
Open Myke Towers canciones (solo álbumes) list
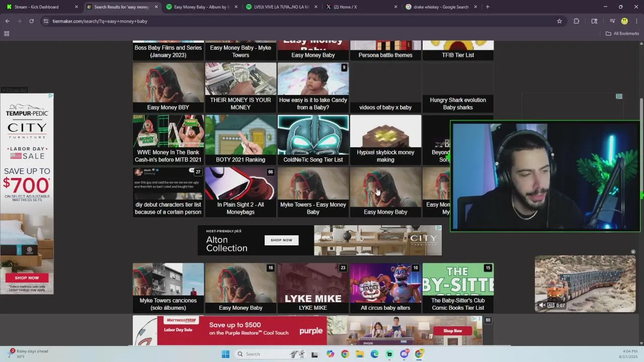click(x=168, y=288)
